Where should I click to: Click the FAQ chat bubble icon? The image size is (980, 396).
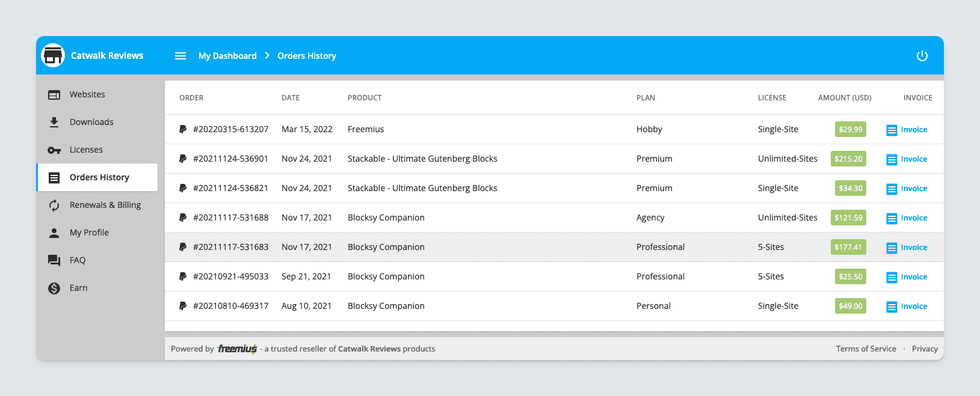coord(54,261)
